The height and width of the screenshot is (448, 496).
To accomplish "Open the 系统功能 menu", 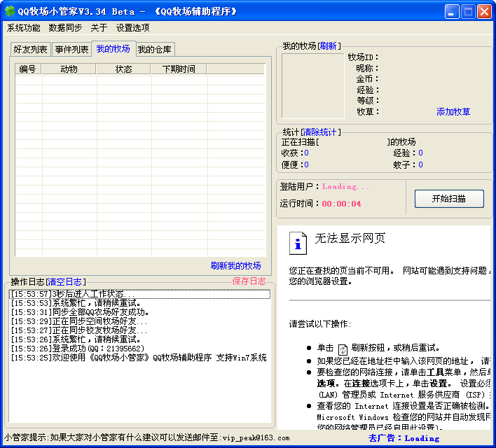I will pos(24,28).
